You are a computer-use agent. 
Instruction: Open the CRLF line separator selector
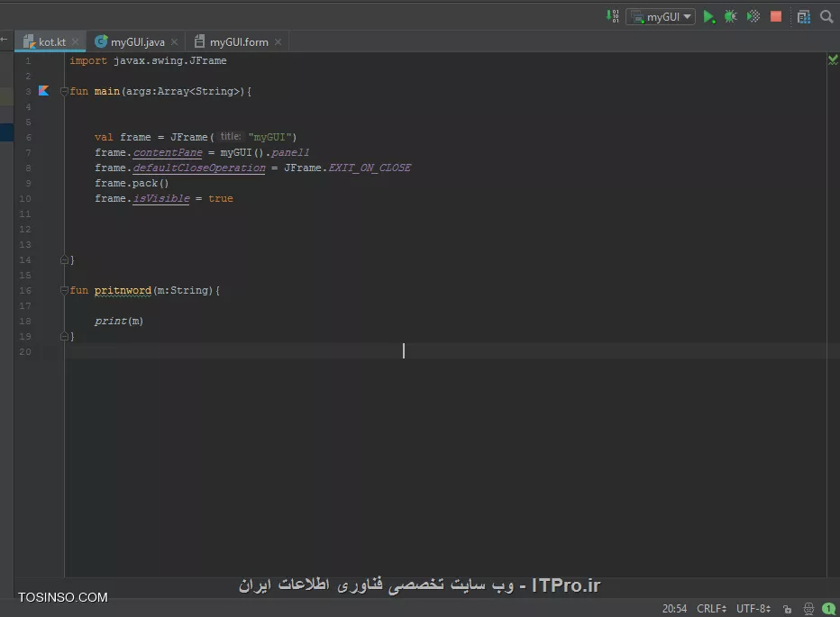click(x=711, y=608)
